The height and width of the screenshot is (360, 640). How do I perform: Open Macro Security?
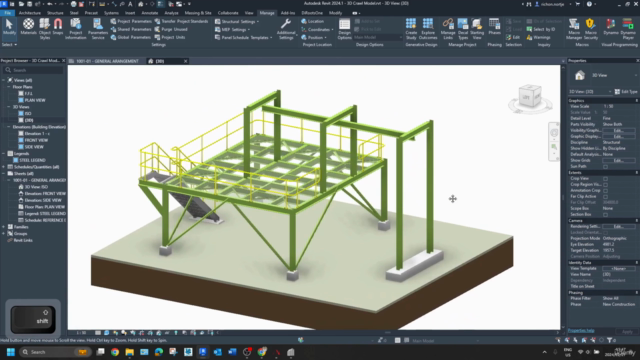591,29
